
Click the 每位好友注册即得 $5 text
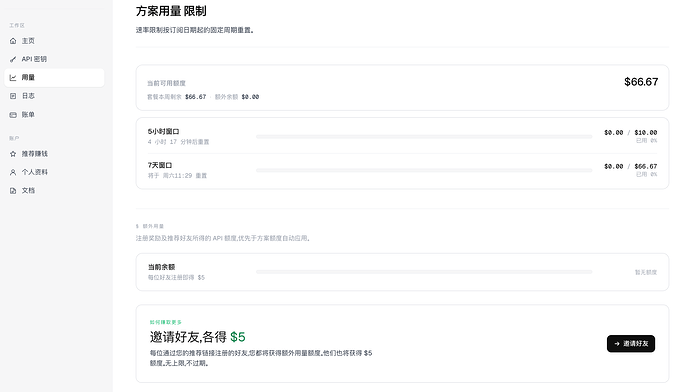(176, 278)
